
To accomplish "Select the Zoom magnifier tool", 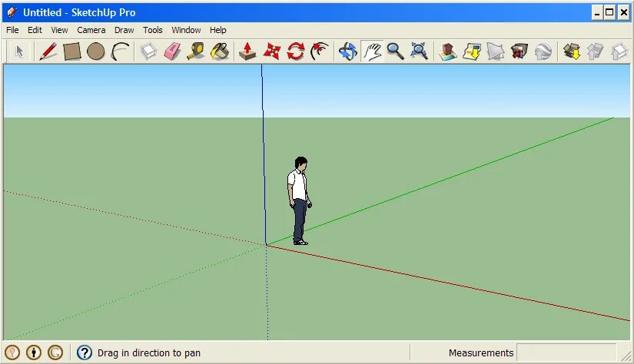I will 395,51.
